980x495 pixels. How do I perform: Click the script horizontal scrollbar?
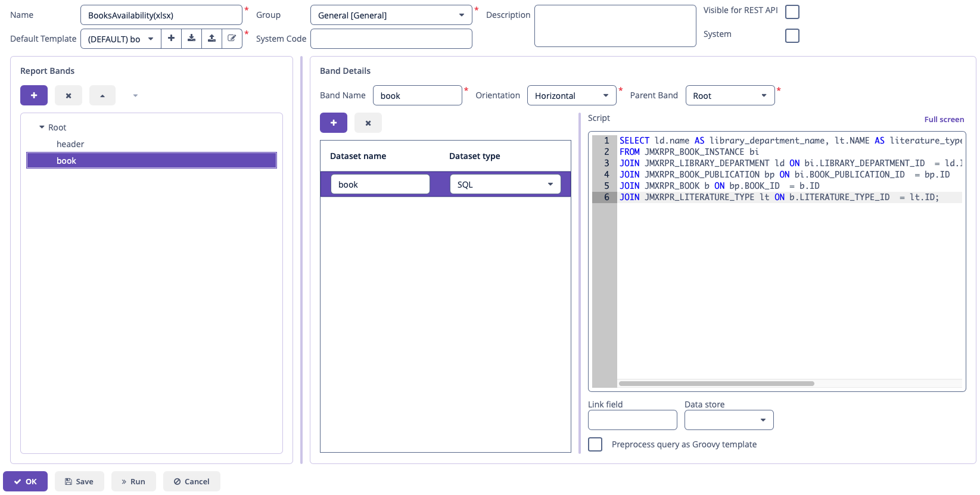pos(717,384)
